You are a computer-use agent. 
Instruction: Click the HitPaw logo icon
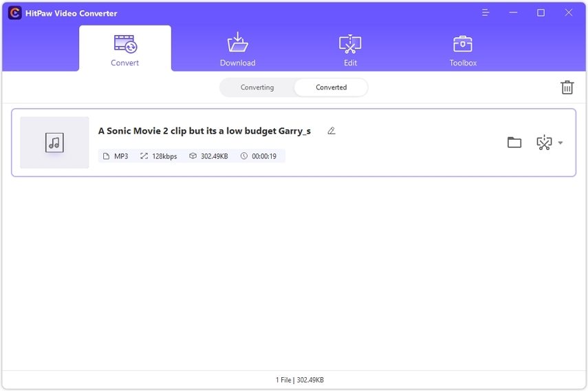[x=14, y=13]
